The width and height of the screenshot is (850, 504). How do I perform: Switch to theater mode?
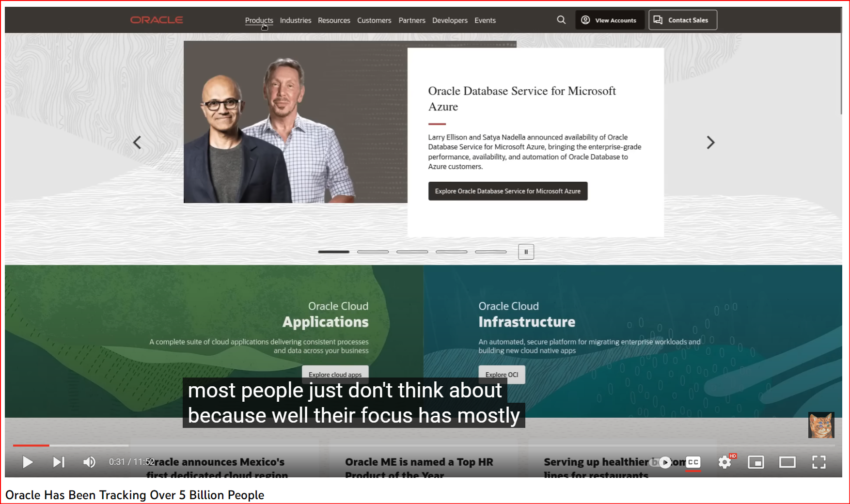click(x=787, y=462)
